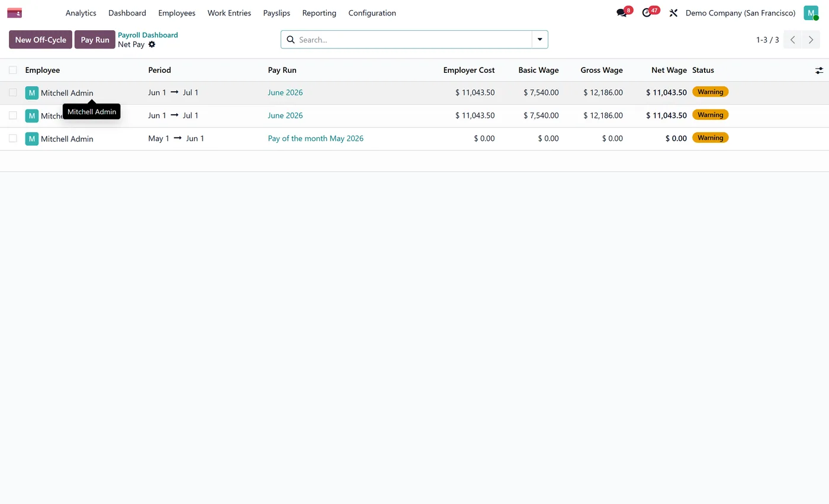Open the user avatar menu
829x504 pixels.
[x=811, y=12]
